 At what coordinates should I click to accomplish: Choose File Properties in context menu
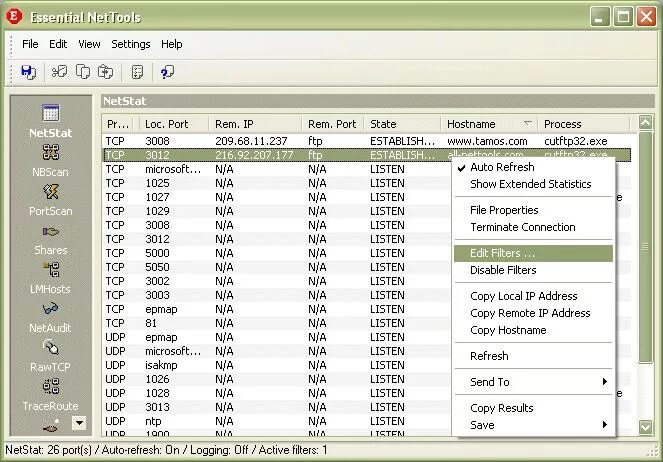point(534,210)
